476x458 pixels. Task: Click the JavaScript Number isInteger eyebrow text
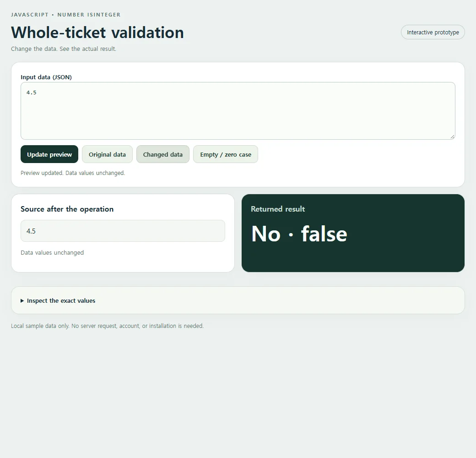tap(65, 15)
